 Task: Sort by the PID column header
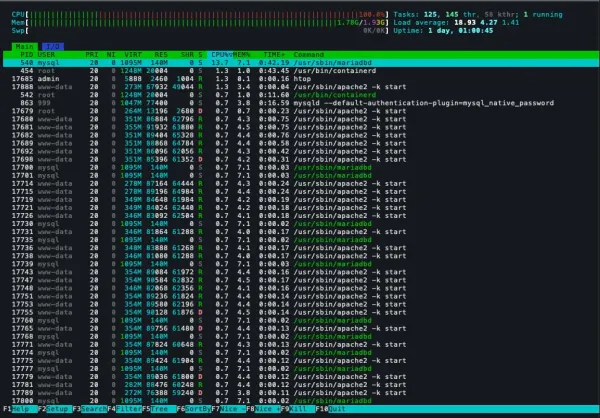27,55
